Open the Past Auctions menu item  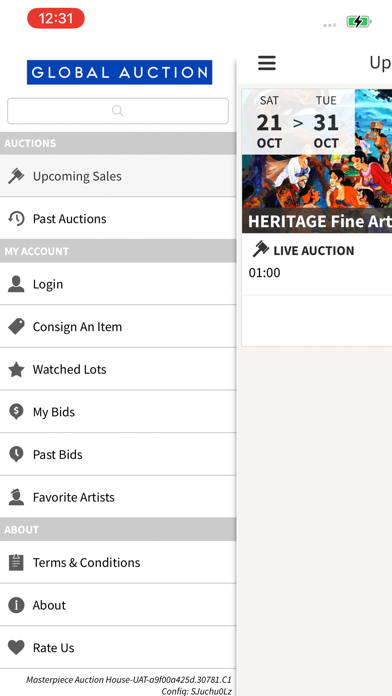(118, 218)
